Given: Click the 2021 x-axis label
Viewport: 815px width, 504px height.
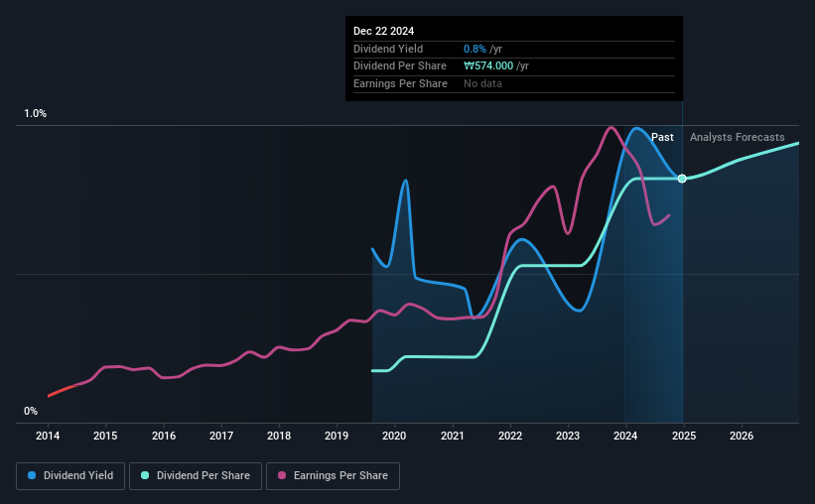Looking at the screenshot, I should (453, 436).
